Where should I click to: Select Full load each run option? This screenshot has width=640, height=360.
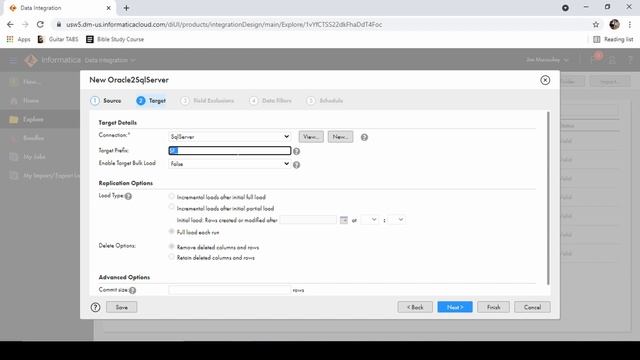(171, 231)
